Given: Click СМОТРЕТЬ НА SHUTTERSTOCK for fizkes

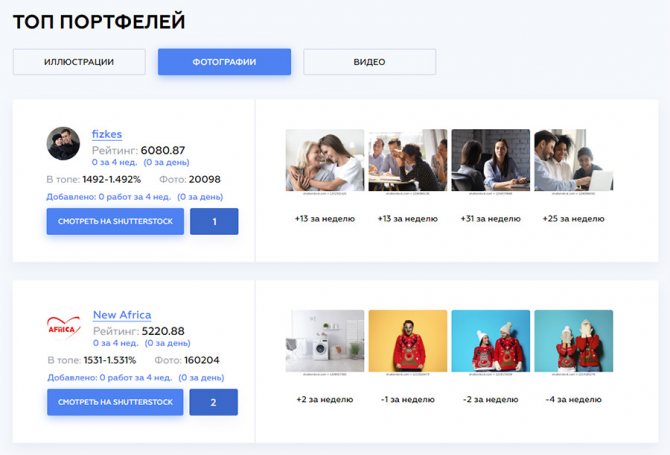Looking at the screenshot, I should point(115,221).
